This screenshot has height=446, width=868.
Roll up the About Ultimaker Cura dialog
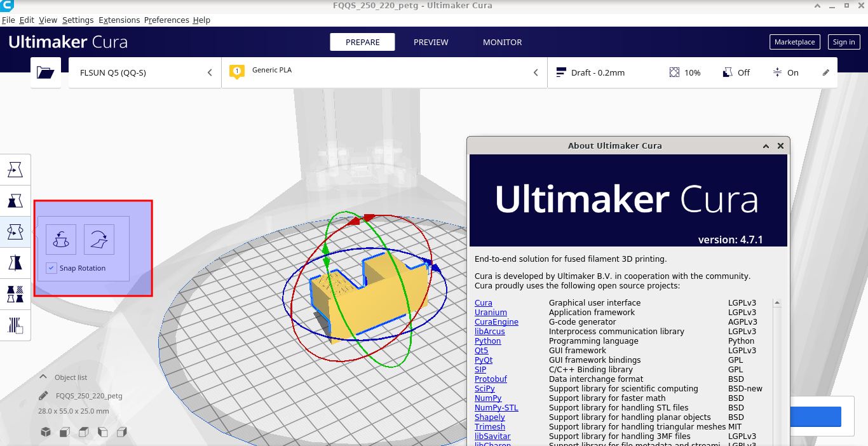[766, 145]
